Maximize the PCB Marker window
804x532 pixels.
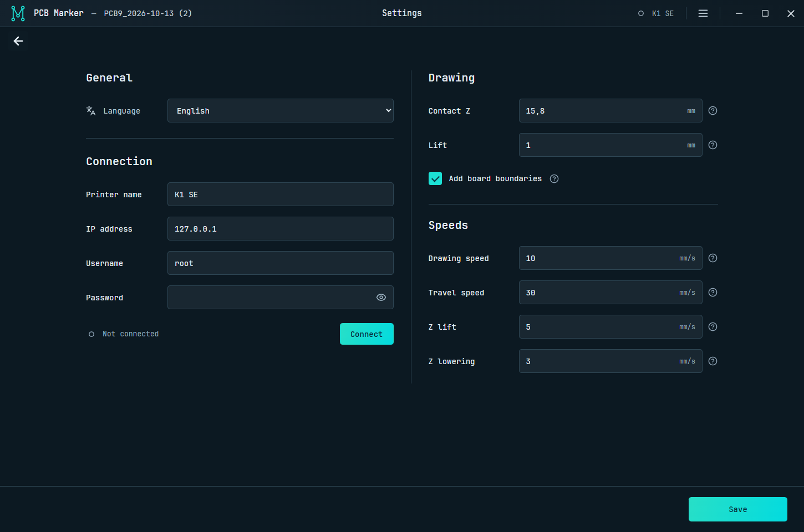coord(765,13)
